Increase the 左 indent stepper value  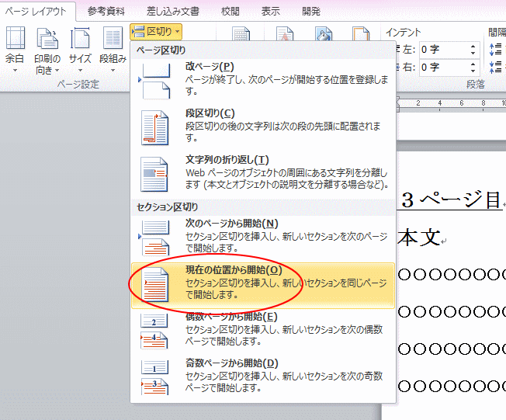[473, 46]
